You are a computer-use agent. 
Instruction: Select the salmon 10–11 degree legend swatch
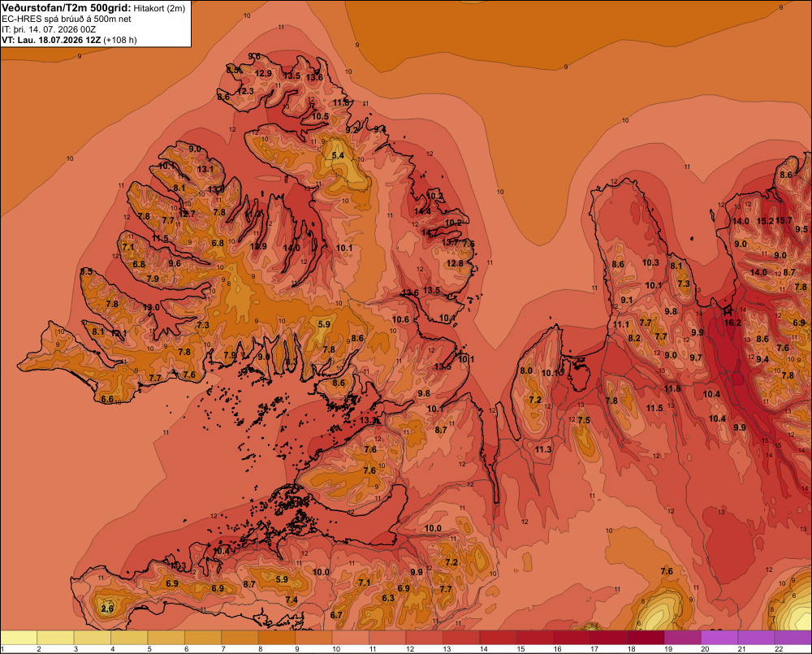point(351,638)
